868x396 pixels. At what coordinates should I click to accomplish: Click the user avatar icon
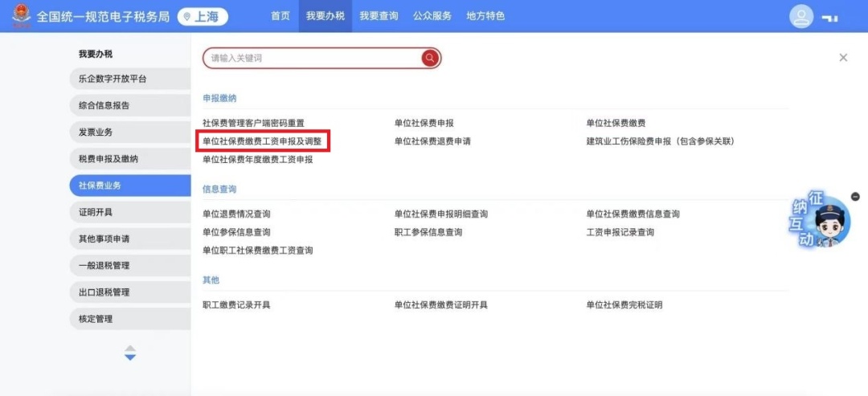(x=801, y=17)
